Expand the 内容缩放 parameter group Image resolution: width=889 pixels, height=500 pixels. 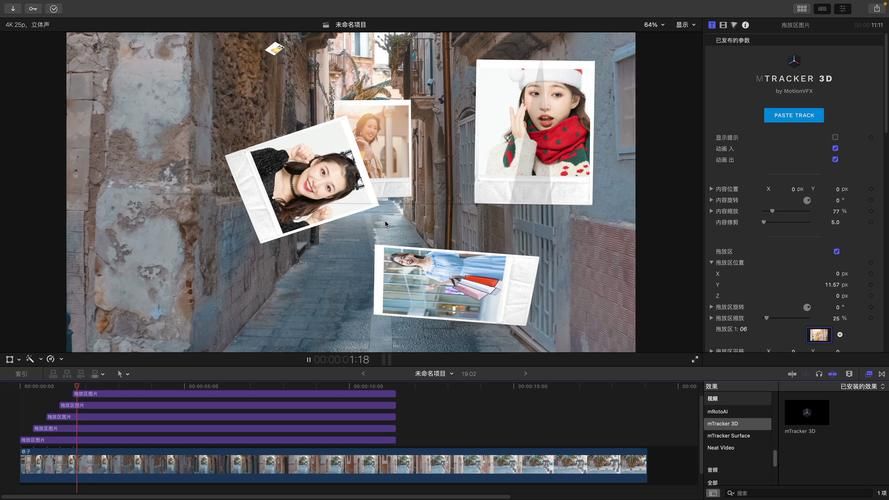(x=711, y=211)
